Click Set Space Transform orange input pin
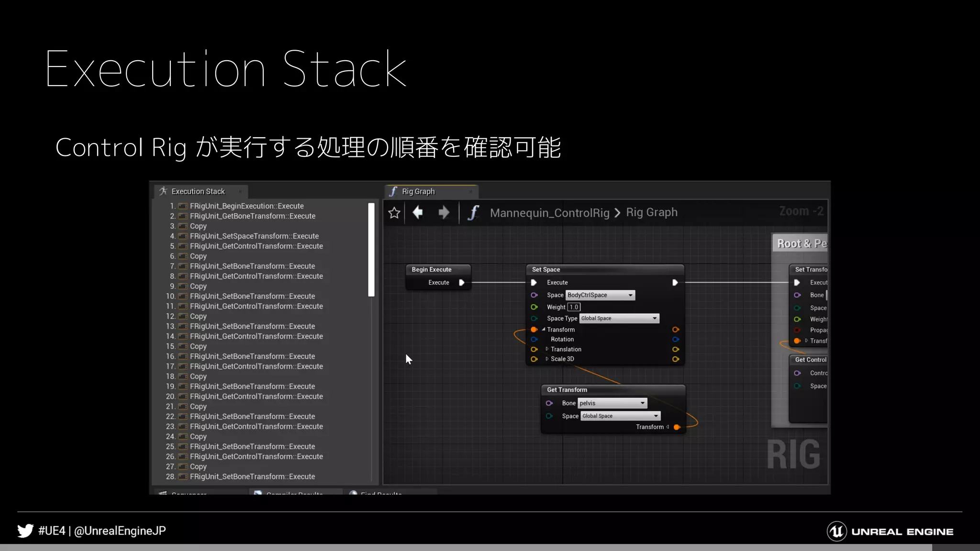Screen dimensions: 980x551 click(534, 330)
